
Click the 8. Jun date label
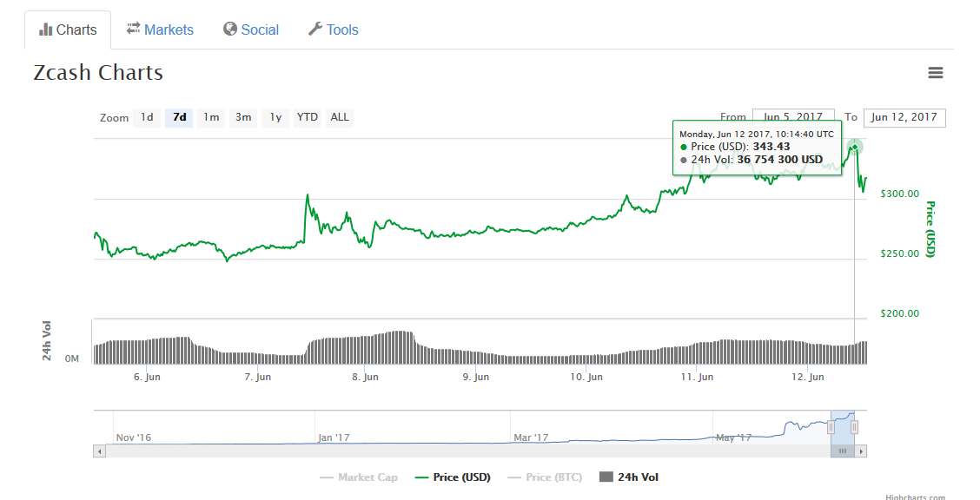click(x=365, y=377)
